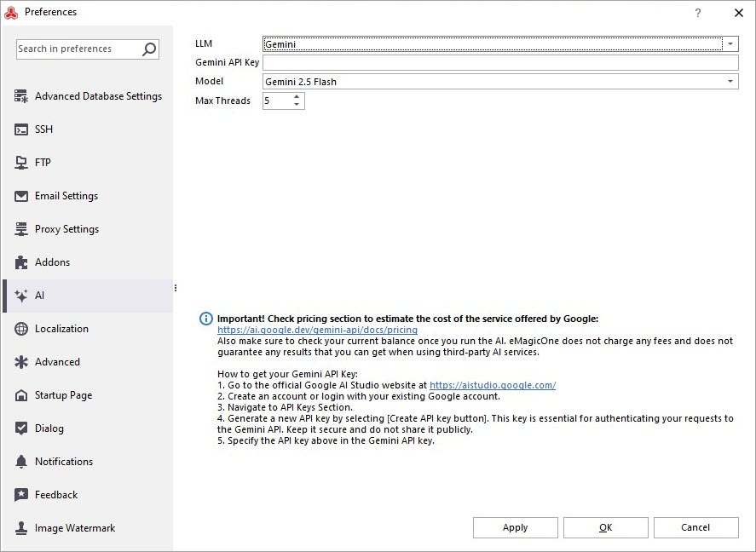The height and width of the screenshot is (552, 756).
Task: Select the AI sparkle icon
Action: 20,296
